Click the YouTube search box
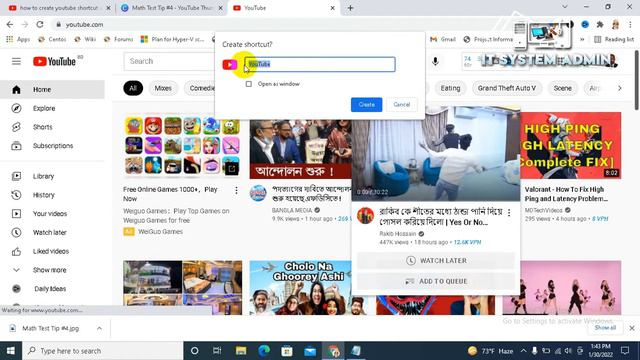 coord(169,61)
